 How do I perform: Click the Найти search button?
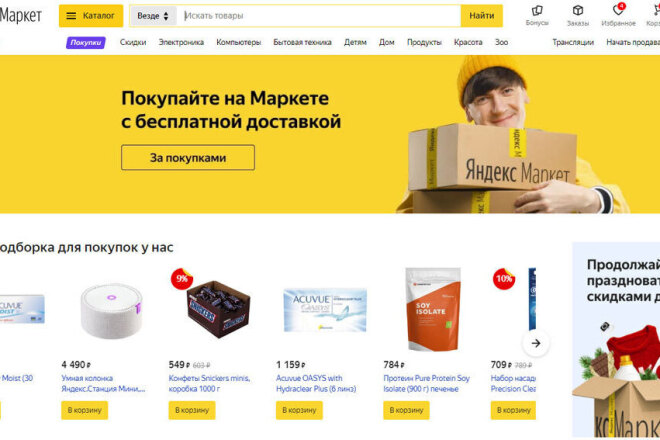pos(482,16)
